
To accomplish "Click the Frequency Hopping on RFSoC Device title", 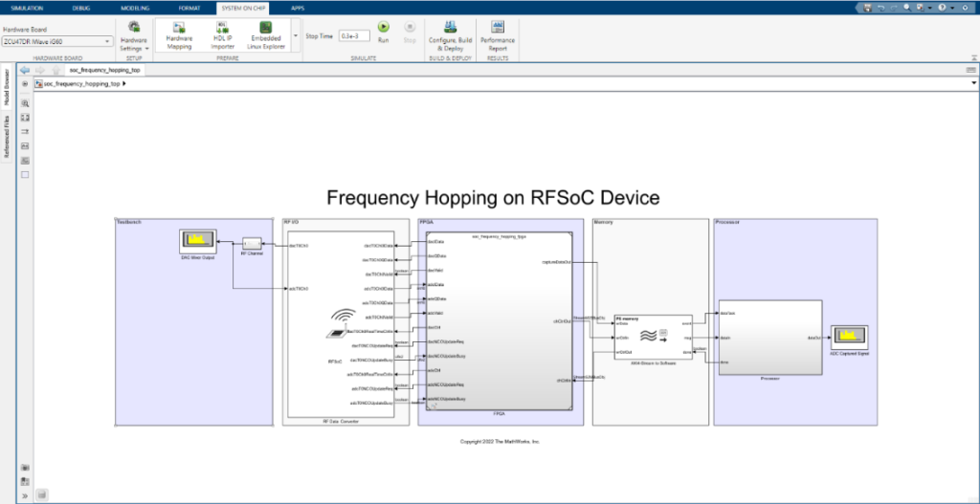I will click(x=493, y=198).
